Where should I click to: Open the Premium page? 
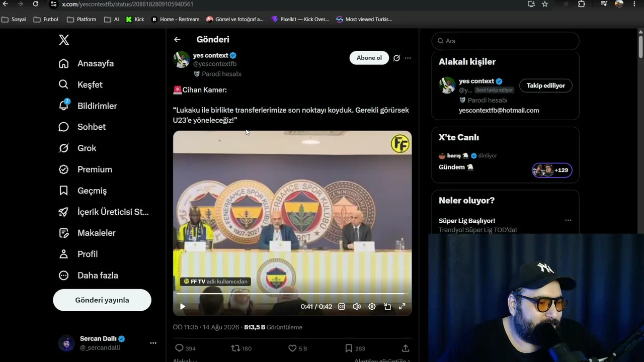click(x=85, y=169)
